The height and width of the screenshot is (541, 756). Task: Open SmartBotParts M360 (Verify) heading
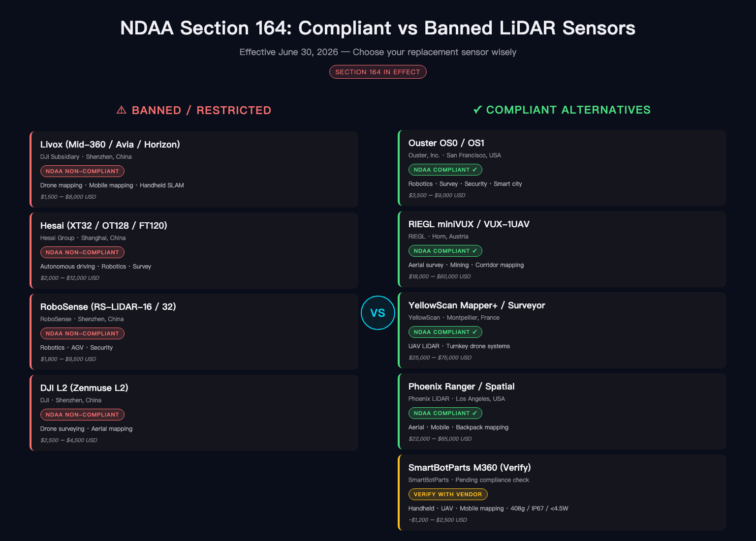(x=470, y=467)
